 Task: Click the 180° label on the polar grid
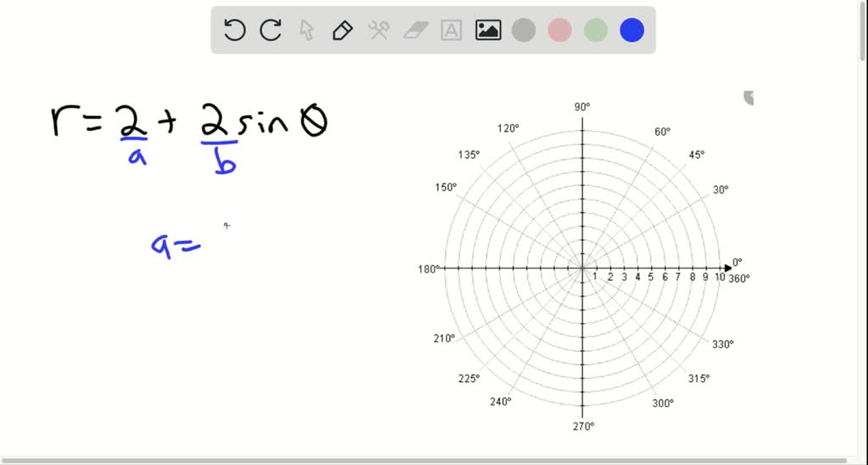pyautogui.click(x=428, y=269)
